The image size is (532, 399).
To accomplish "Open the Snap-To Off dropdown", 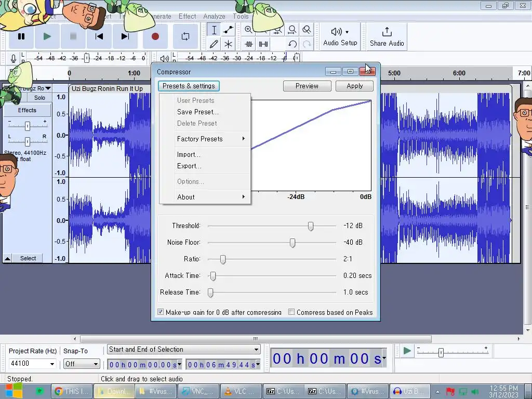I will tap(82, 364).
